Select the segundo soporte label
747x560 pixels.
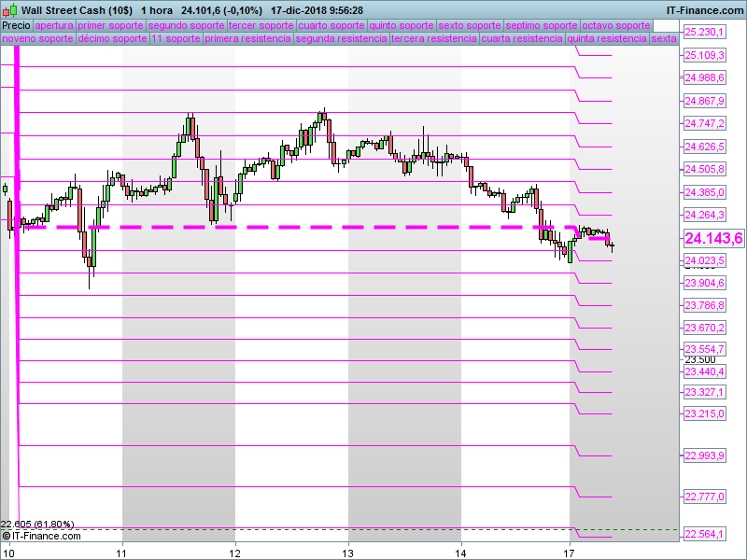click(186, 26)
